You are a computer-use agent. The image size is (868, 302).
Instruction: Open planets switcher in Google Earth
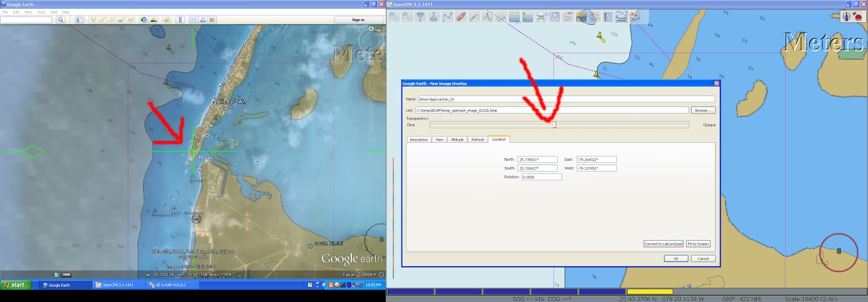click(x=167, y=20)
